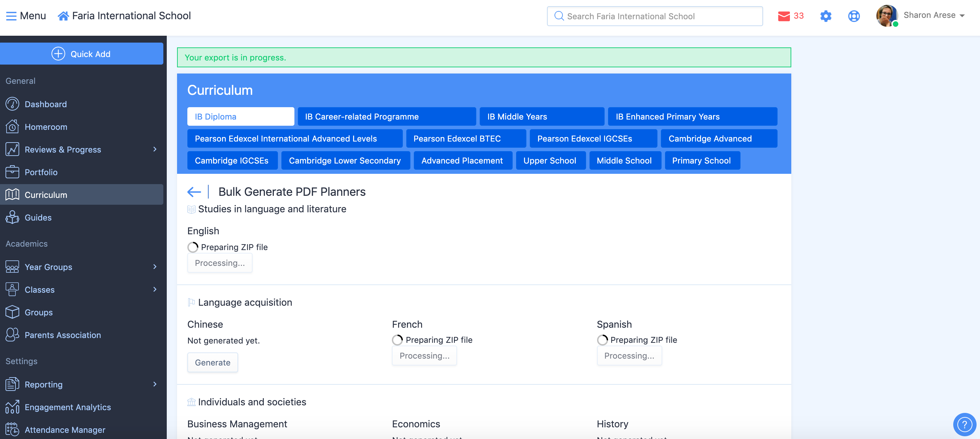Open the Portfolio briefcase icon
980x439 pixels.
pyautogui.click(x=12, y=172)
